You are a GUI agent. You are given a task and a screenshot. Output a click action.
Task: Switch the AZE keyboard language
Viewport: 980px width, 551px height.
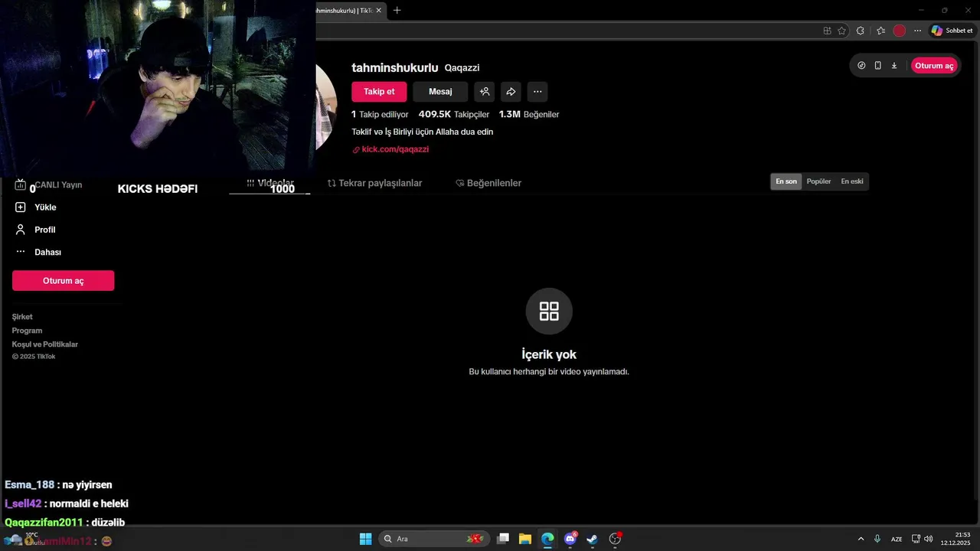pos(897,540)
